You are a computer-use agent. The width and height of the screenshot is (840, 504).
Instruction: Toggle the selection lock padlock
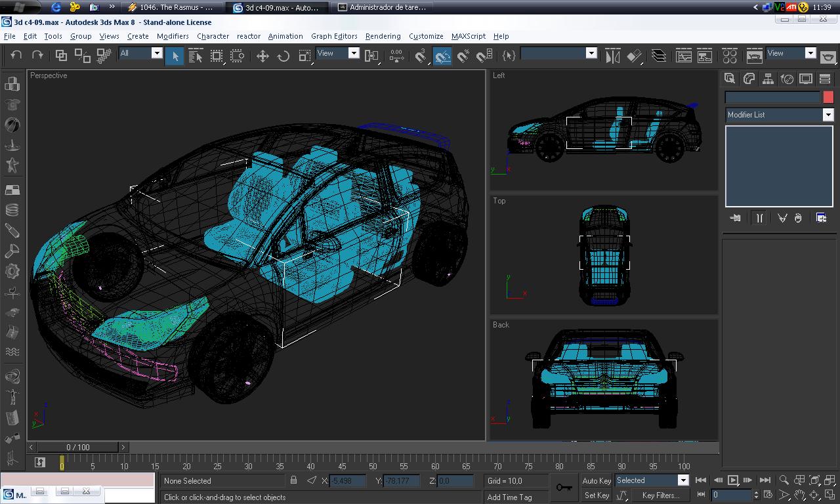[x=294, y=480]
